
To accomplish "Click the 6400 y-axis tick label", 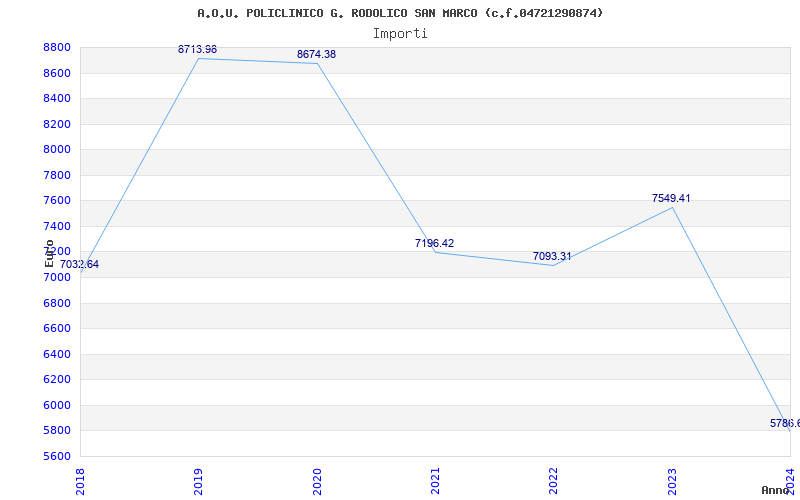I will coord(57,355).
